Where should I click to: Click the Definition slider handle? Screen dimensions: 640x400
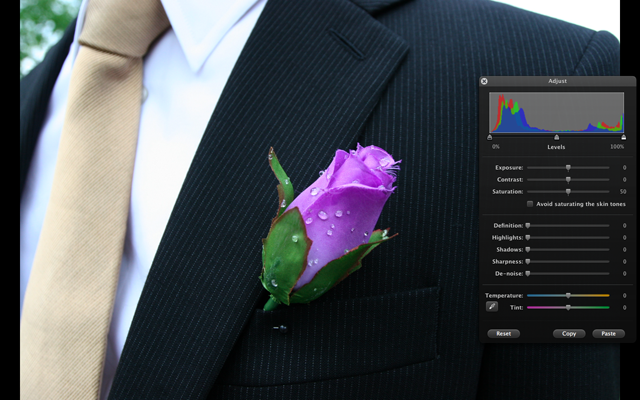pos(528,226)
